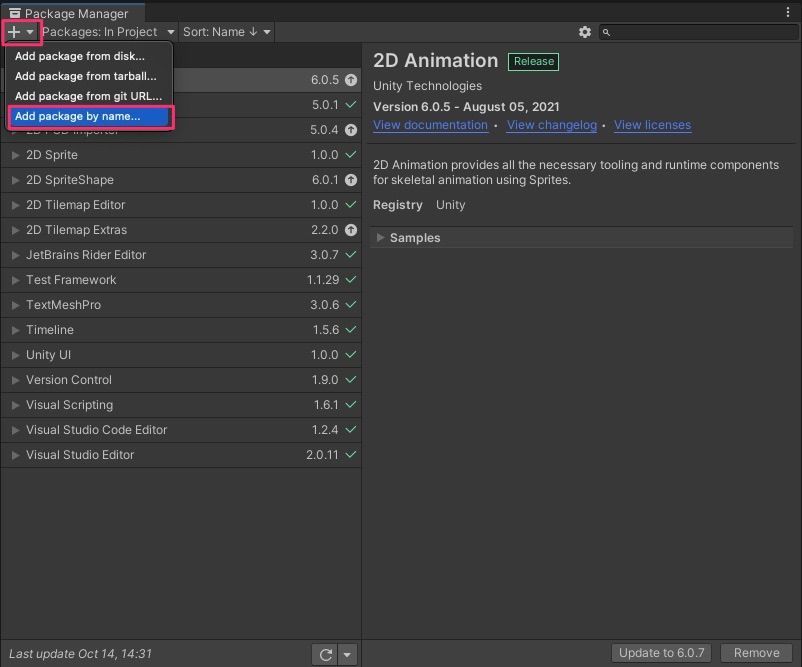Click checkmark icon on 2D Sprite row
The width and height of the screenshot is (802, 667).
pyautogui.click(x=351, y=154)
